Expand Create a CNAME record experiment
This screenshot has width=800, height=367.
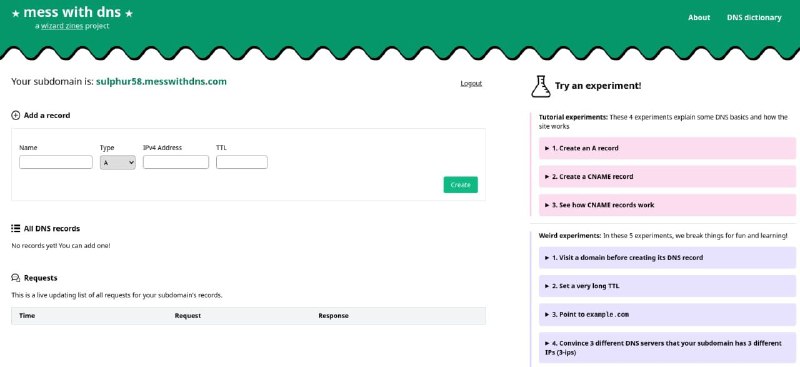click(x=667, y=177)
